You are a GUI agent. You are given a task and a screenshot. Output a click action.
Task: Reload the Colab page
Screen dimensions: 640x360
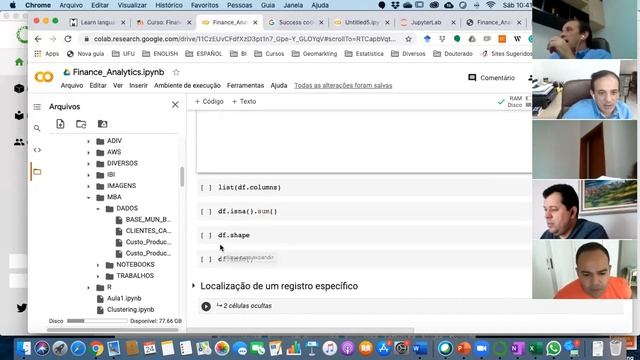tap(68, 39)
